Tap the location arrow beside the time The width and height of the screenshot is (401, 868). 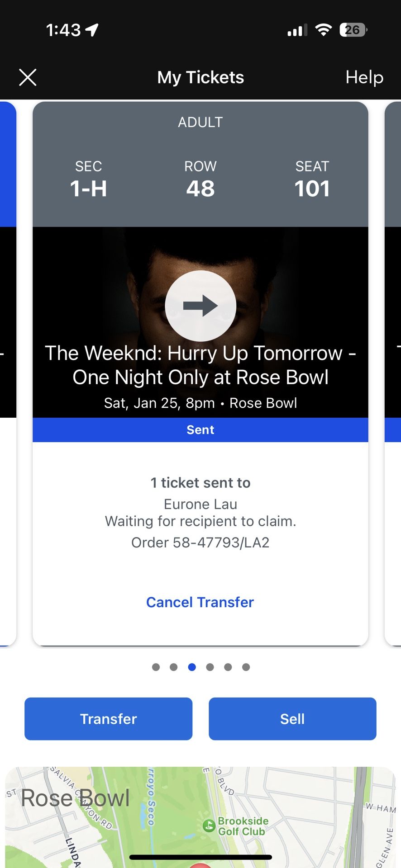click(92, 30)
